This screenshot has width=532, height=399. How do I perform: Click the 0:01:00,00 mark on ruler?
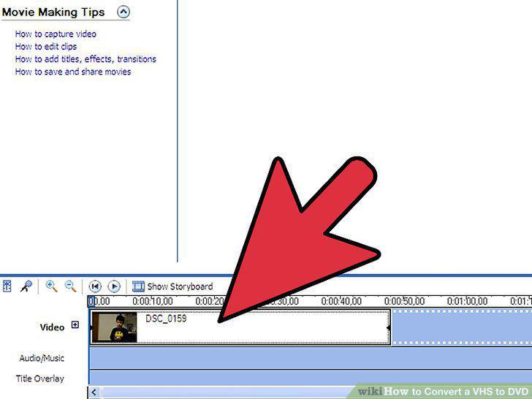pos(467,301)
